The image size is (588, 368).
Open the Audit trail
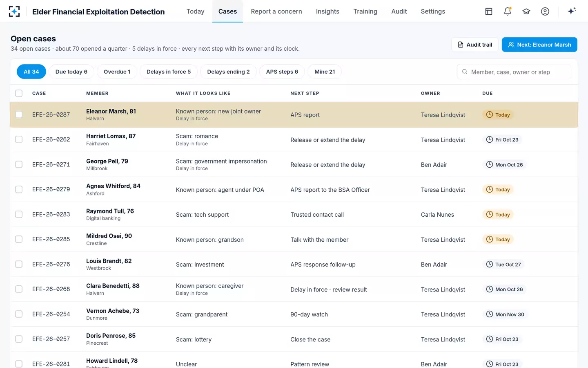pos(475,45)
